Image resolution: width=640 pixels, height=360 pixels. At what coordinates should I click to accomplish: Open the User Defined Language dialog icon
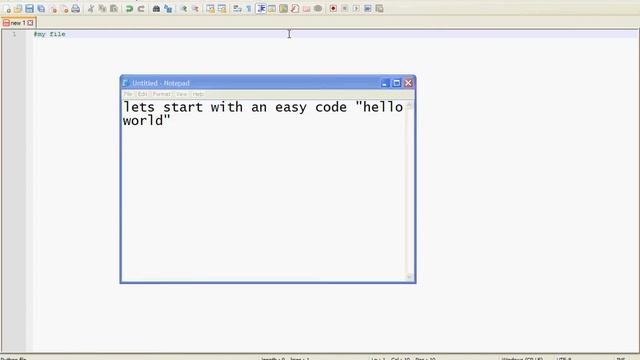pyautogui.click(x=272, y=9)
